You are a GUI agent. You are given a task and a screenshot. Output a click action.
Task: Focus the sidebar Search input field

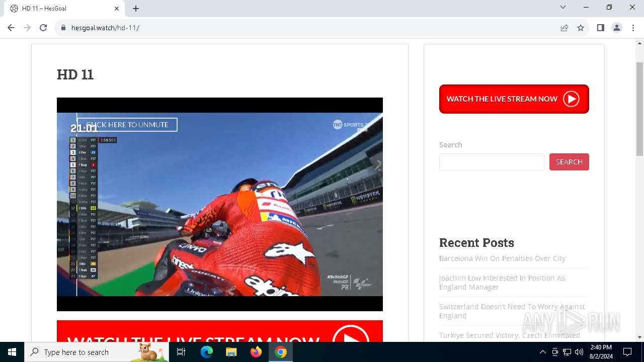pyautogui.click(x=492, y=162)
